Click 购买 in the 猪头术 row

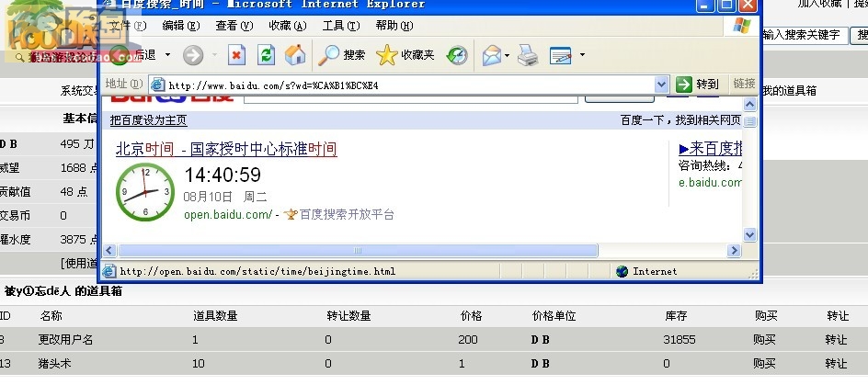[764, 364]
